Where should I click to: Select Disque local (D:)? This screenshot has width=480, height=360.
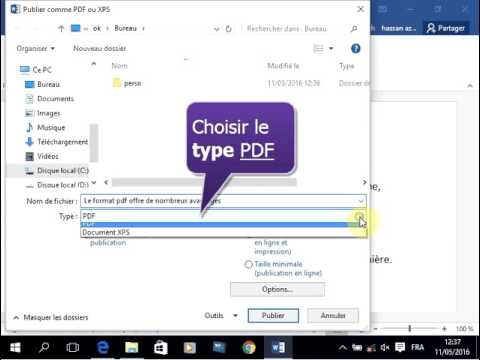coord(57,185)
